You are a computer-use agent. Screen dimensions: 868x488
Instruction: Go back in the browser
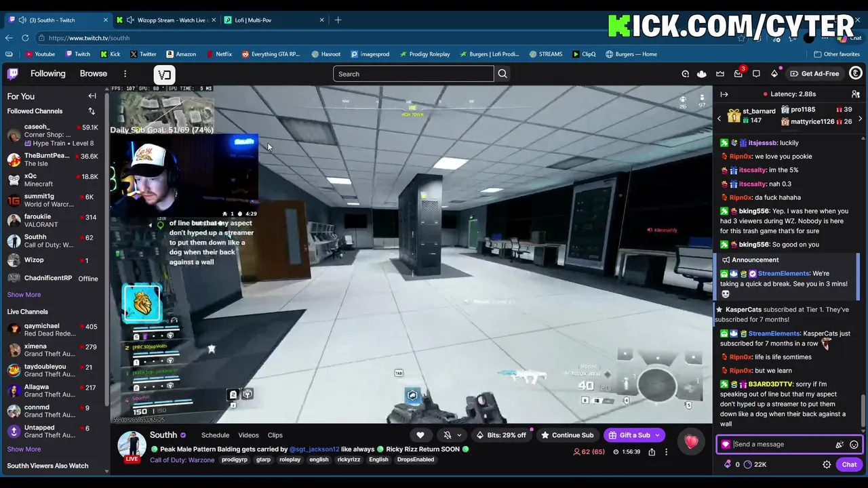tap(8, 38)
